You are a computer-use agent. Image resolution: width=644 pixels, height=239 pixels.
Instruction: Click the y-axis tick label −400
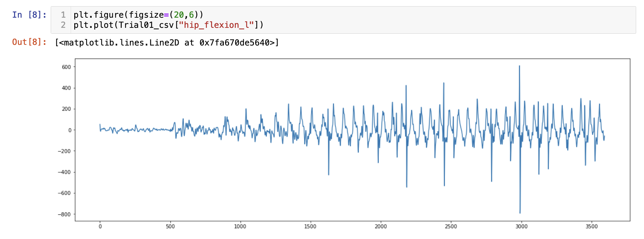point(64,172)
